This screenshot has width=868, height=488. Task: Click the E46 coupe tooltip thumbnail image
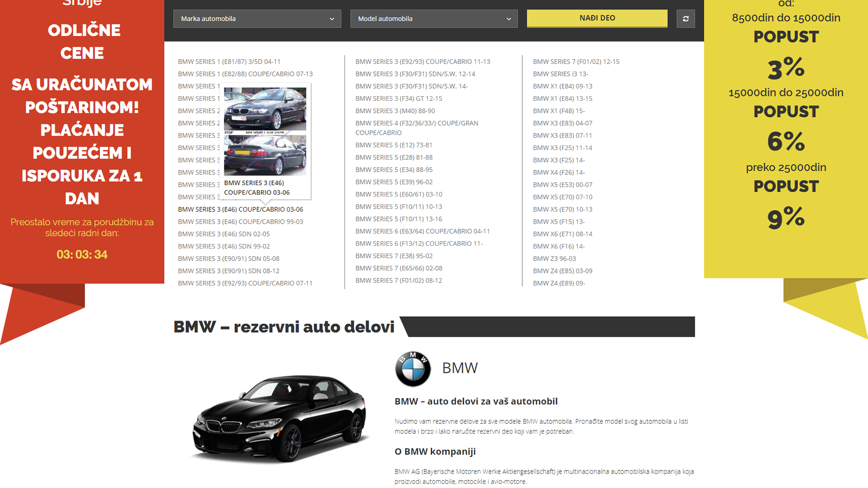pyautogui.click(x=265, y=131)
